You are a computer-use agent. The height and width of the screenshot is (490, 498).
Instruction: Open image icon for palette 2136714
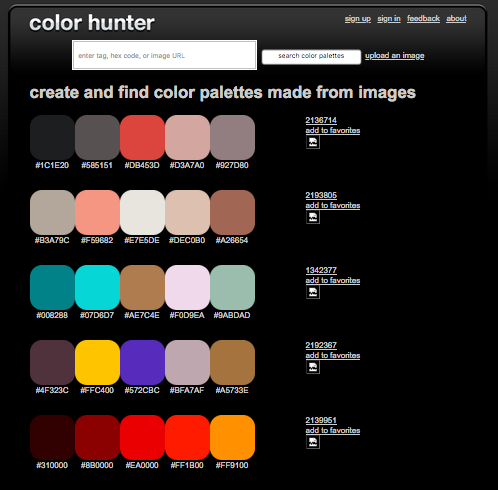click(313, 142)
